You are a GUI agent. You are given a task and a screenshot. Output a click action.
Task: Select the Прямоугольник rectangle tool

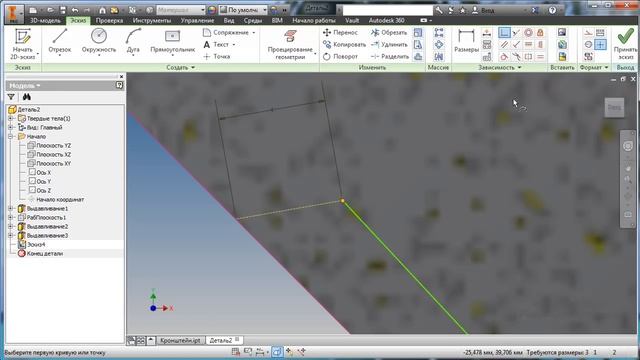click(x=172, y=41)
